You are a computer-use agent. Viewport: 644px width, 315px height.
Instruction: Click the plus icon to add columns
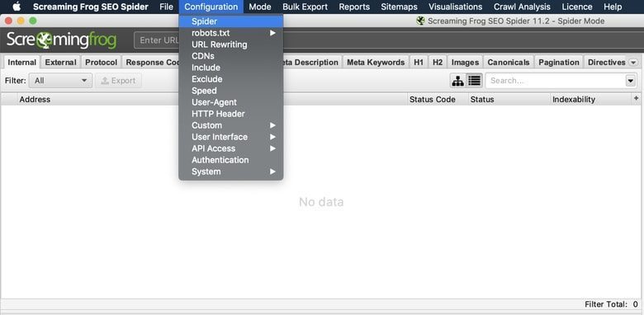click(637, 98)
